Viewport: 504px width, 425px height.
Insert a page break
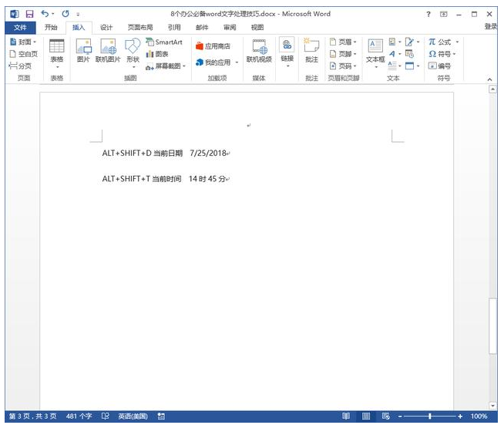[21, 66]
